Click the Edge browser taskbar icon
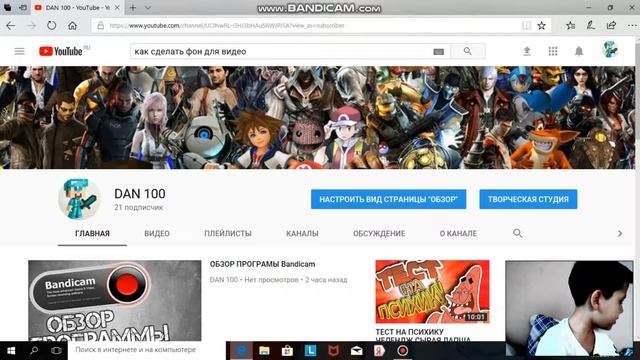The image size is (640, 360). (241, 351)
